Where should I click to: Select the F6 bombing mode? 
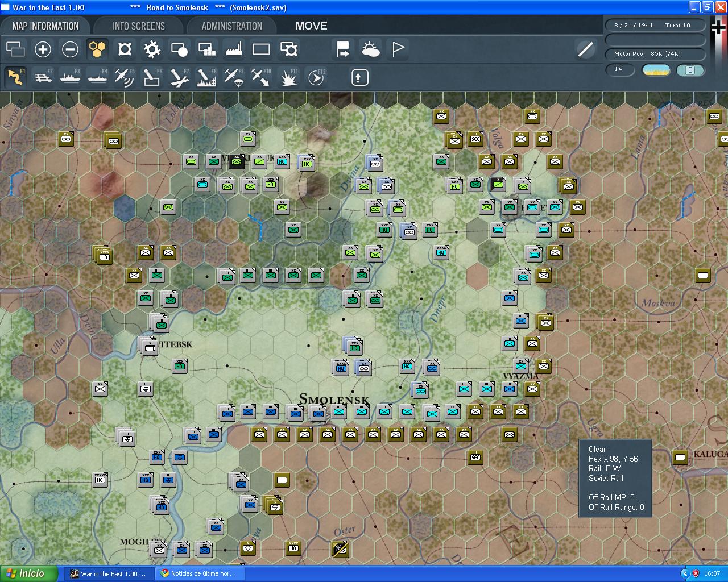[152, 77]
